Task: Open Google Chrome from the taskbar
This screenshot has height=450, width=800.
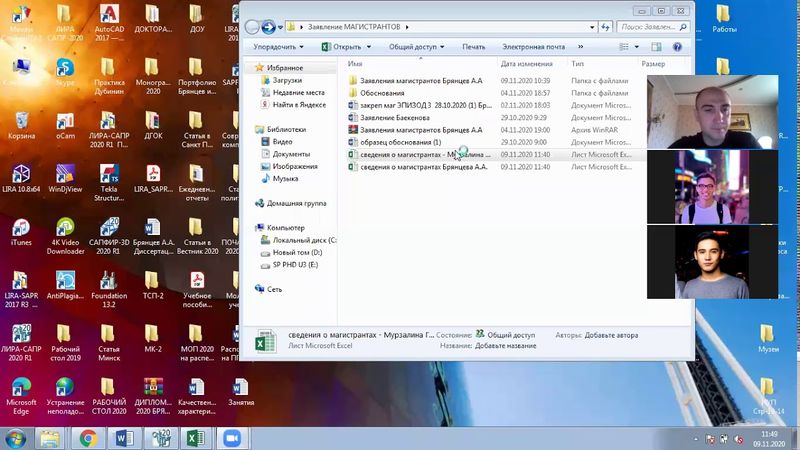Action: click(x=88, y=438)
